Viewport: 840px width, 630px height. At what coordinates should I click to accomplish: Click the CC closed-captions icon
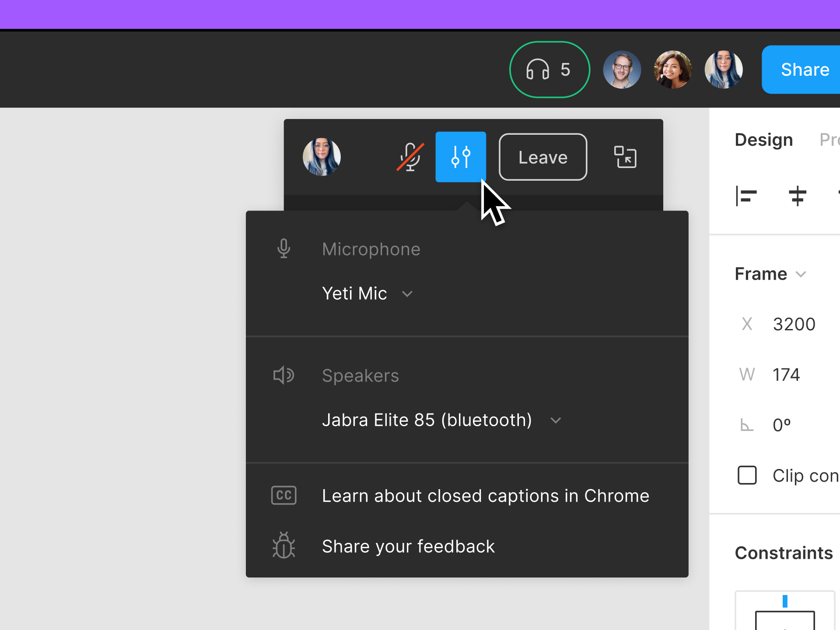click(x=283, y=495)
